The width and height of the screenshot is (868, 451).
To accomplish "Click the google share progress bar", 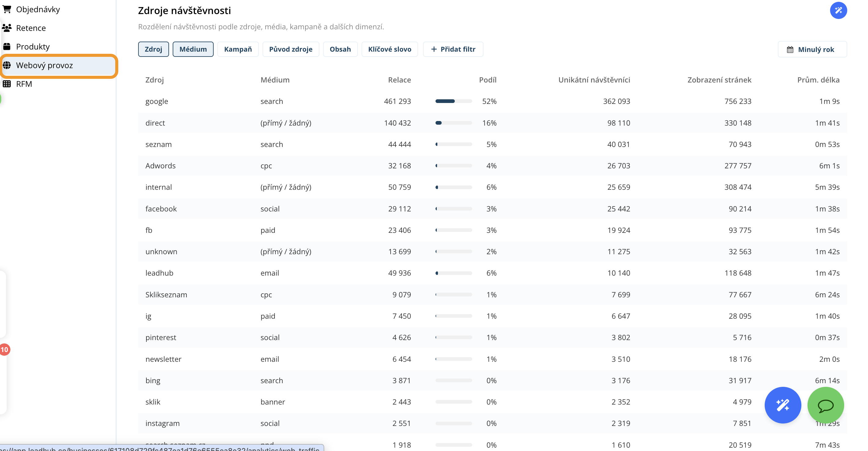I will click(453, 101).
